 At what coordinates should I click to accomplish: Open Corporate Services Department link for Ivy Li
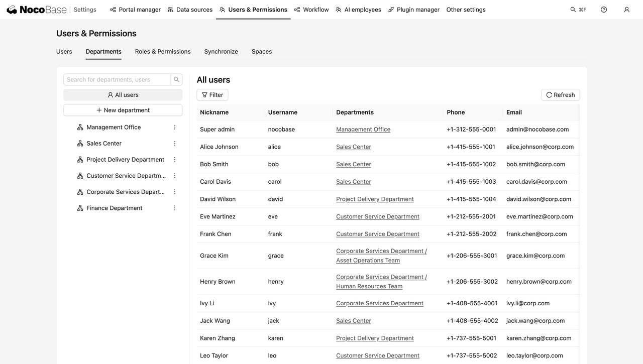tap(380, 303)
